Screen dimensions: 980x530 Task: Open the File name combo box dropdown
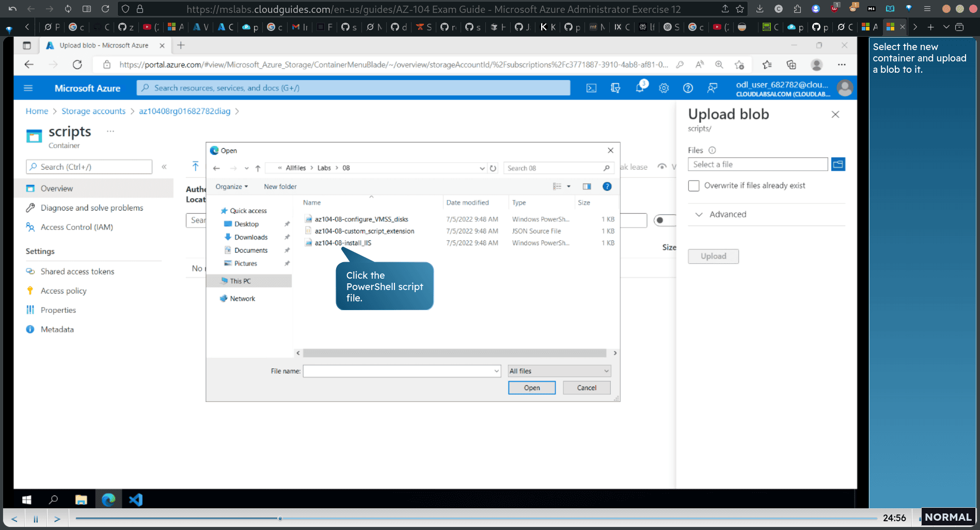(x=497, y=371)
